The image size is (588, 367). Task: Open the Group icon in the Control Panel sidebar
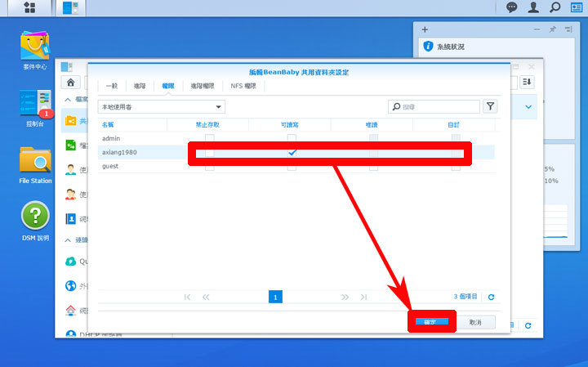(x=70, y=194)
